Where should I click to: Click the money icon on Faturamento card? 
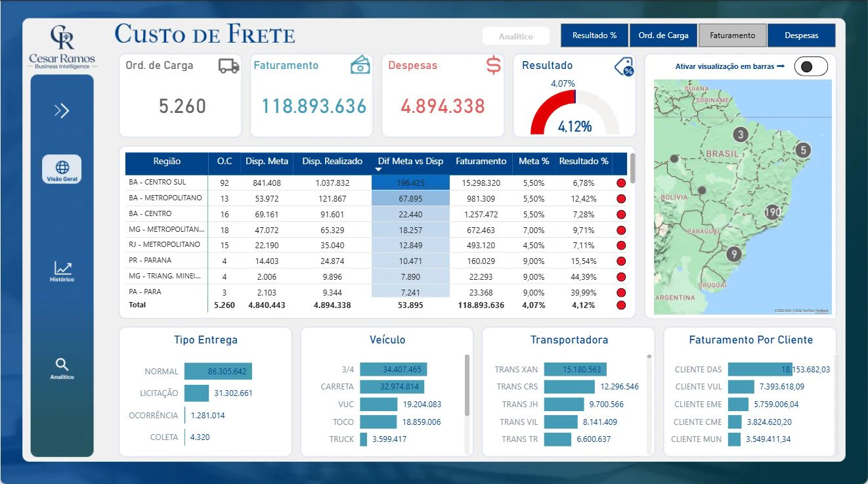[360, 65]
